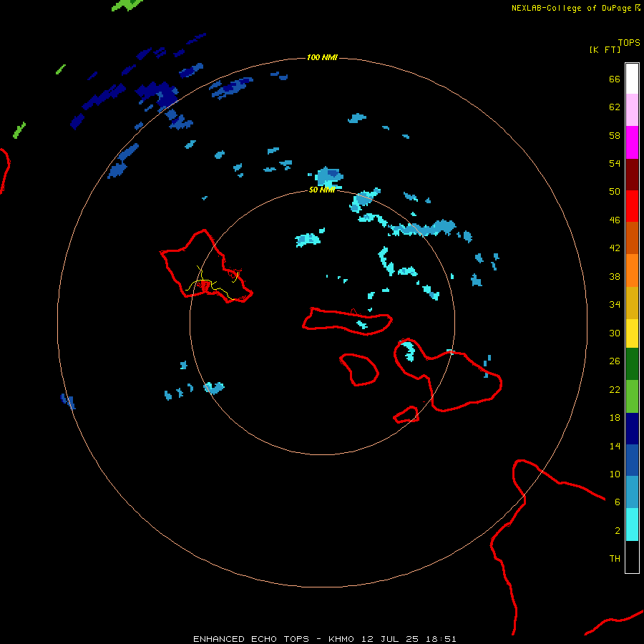Image resolution: width=644 pixels, height=644 pixels.
Task: Click the Maui island outline
Action: pos(448,374)
